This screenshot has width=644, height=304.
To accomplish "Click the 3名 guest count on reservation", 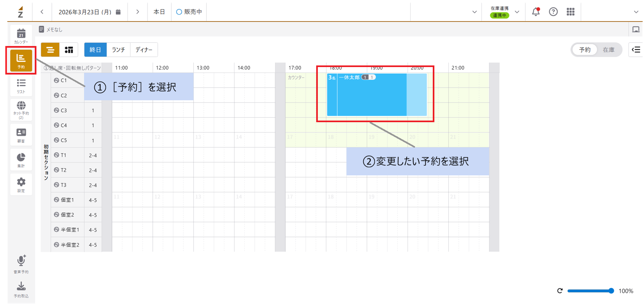I will [x=332, y=78].
